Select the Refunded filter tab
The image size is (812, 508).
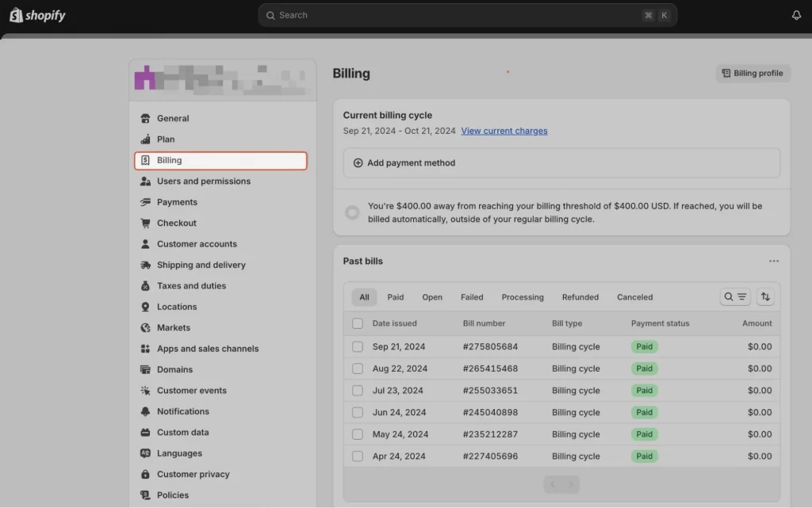(580, 296)
